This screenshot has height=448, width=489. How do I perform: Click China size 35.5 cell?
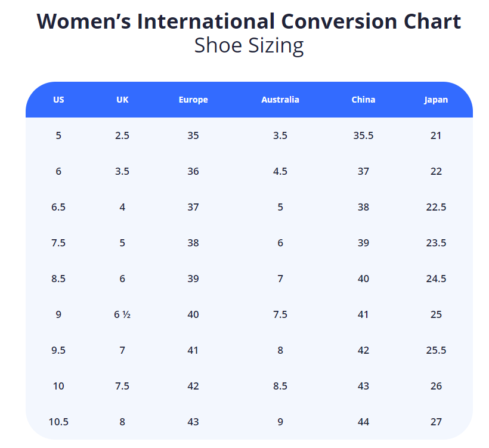363,135
